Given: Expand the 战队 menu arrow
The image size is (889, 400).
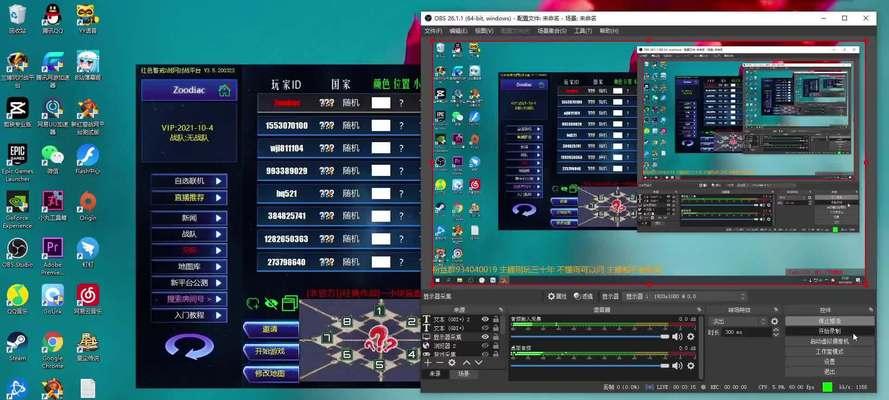Looking at the screenshot, I should [219, 234].
